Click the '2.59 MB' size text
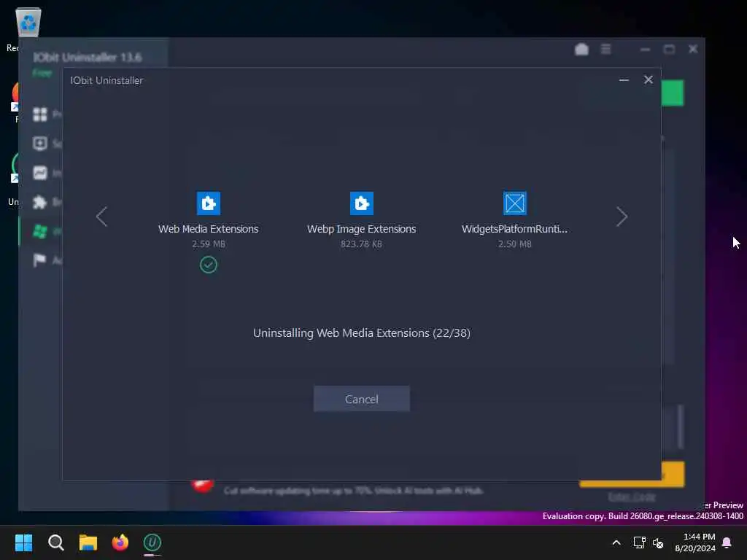Screen dimensions: 747x560 tap(208, 244)
